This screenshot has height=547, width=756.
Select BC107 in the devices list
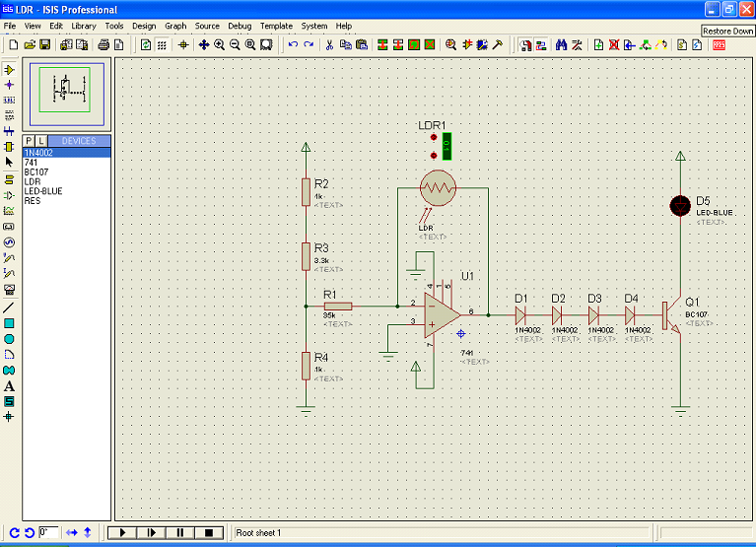35,171
